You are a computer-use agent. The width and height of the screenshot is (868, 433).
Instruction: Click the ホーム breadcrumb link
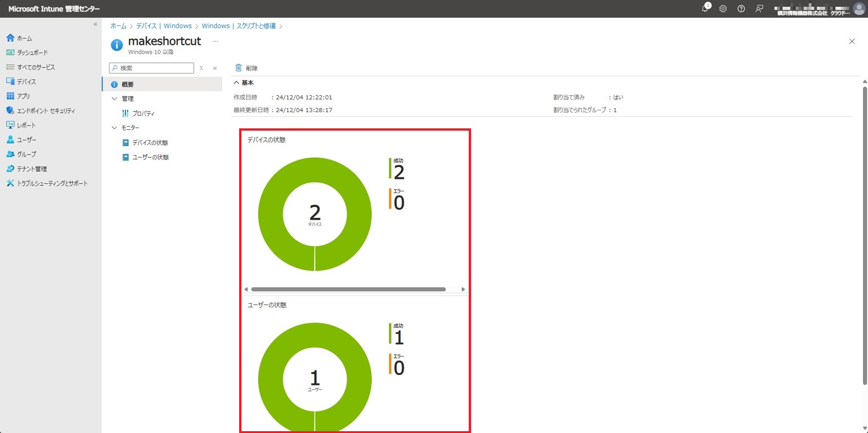118,26
